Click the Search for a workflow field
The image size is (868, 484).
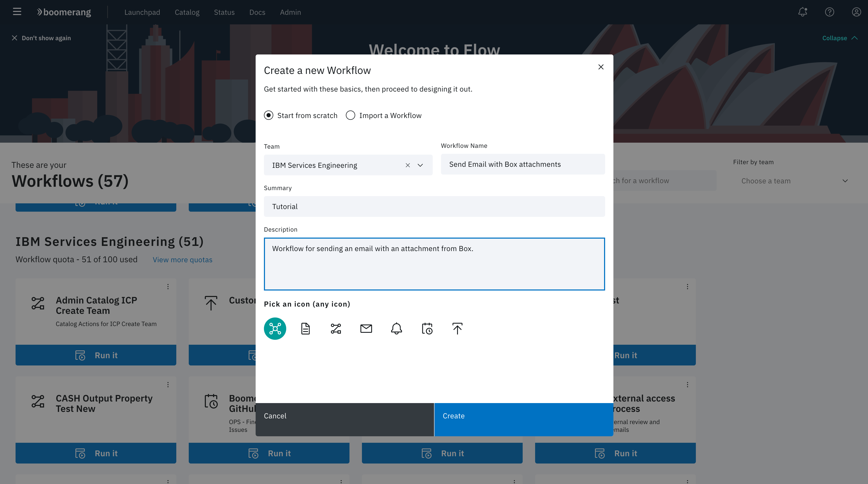coord(664,181)
